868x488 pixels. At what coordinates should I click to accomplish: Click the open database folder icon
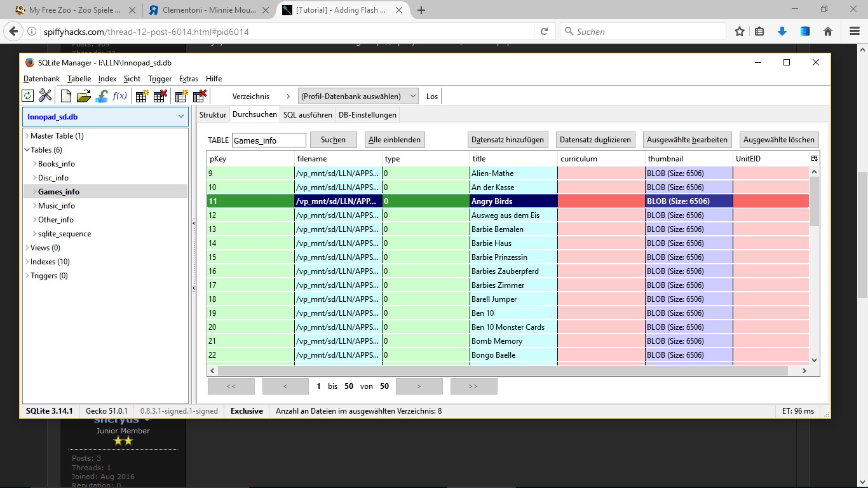[83, 96]
